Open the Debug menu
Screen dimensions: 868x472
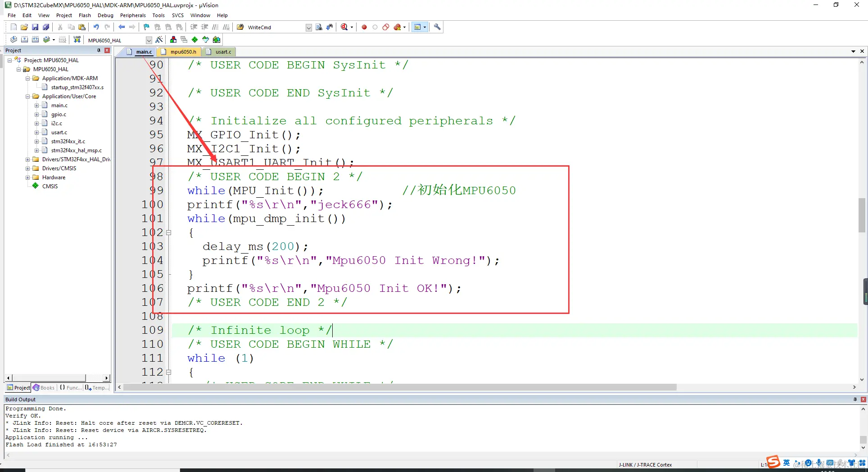[105, 15]
